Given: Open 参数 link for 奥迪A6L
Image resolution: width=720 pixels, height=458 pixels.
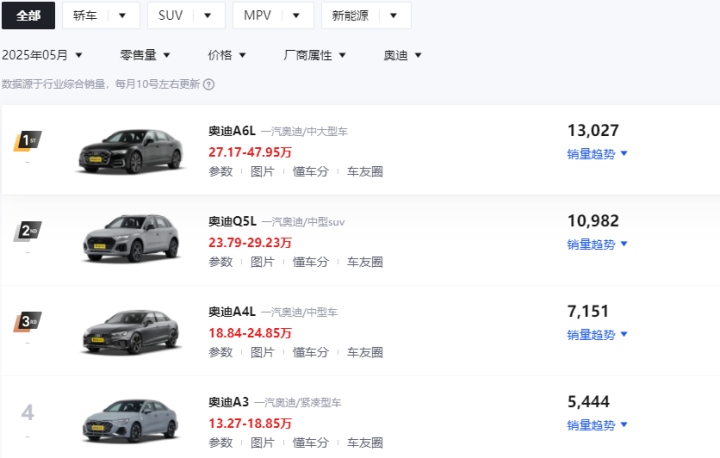Looking at the screenshot, I should (221, 172).
